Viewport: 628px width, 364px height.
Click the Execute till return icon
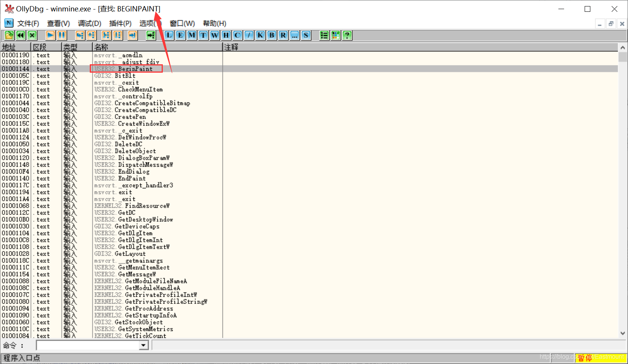click(132, 35)
